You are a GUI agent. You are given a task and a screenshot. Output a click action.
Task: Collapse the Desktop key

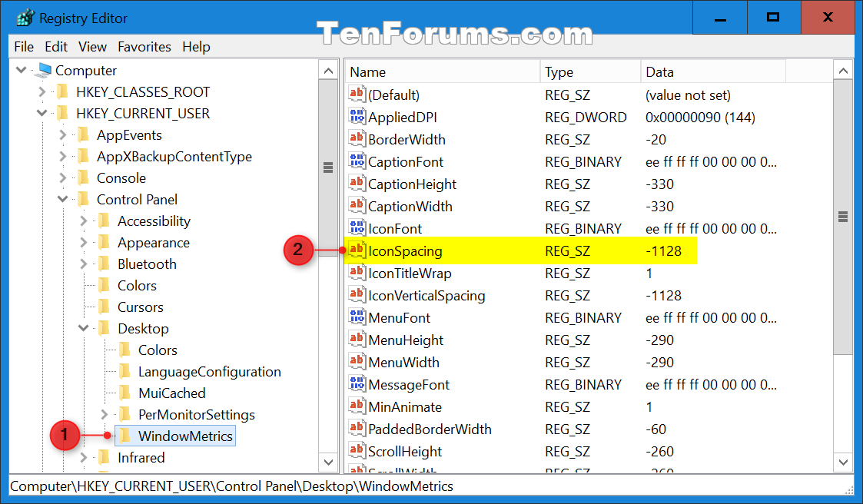click(x=83, y=328)
